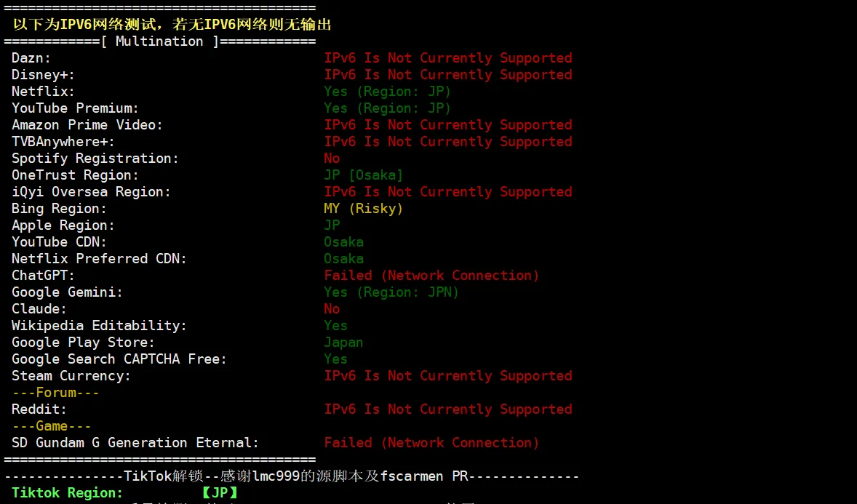Click the "Spotify Registration:" label
This screenshot has height=504, width=857.
pyautogui.click(x=95, y=159)
